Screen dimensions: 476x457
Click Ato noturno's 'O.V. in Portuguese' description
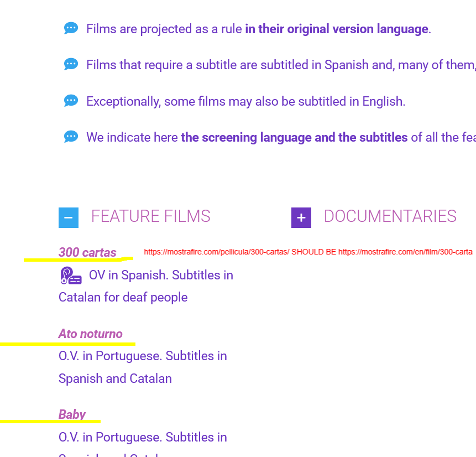pos(143,356)
